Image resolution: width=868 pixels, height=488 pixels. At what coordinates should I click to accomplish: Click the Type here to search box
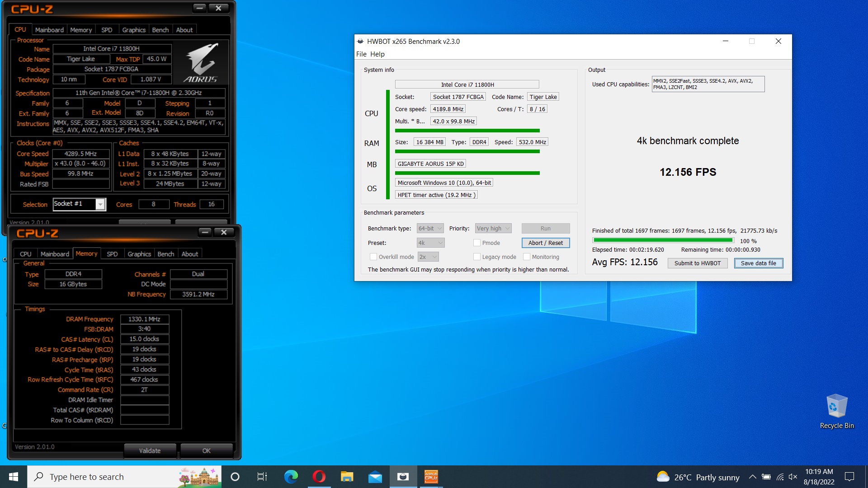pos(124,477)
